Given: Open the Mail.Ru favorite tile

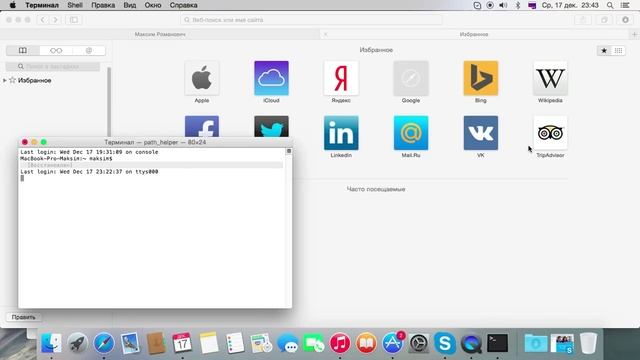Looking at the screenshot, I should pos(411,133).
